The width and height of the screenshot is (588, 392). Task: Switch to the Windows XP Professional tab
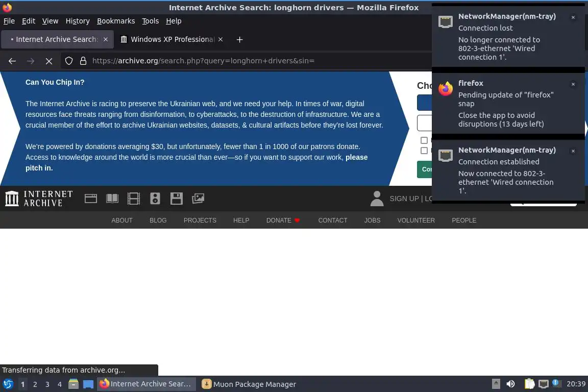[x=171, y=39]
